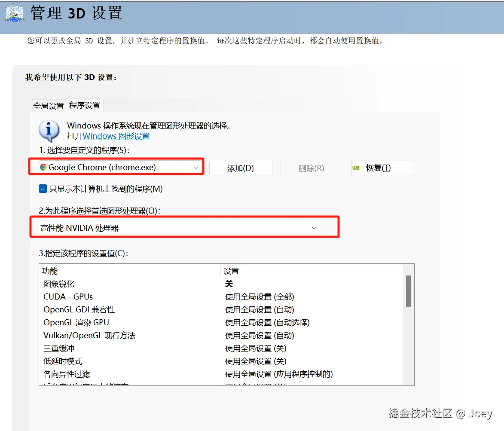Viewport: 504px width, 431px height.
Task: Click 使用全局设置 (自动选择) value
Action: click(267, 322)
